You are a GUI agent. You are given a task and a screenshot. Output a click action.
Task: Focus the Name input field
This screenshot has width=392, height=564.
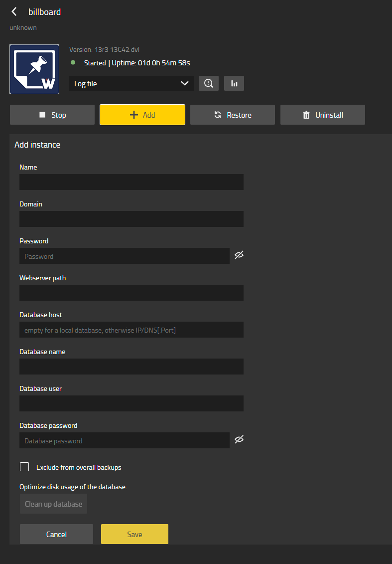coord(131,182)
